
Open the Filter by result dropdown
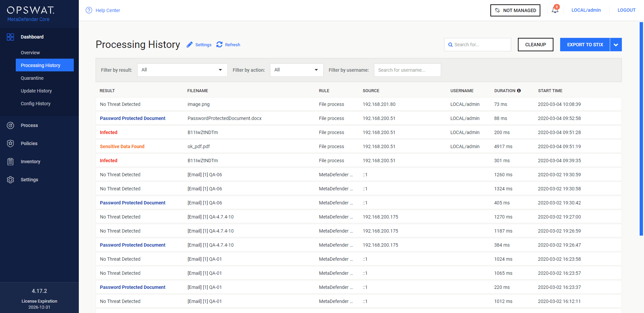coord(182,70)
